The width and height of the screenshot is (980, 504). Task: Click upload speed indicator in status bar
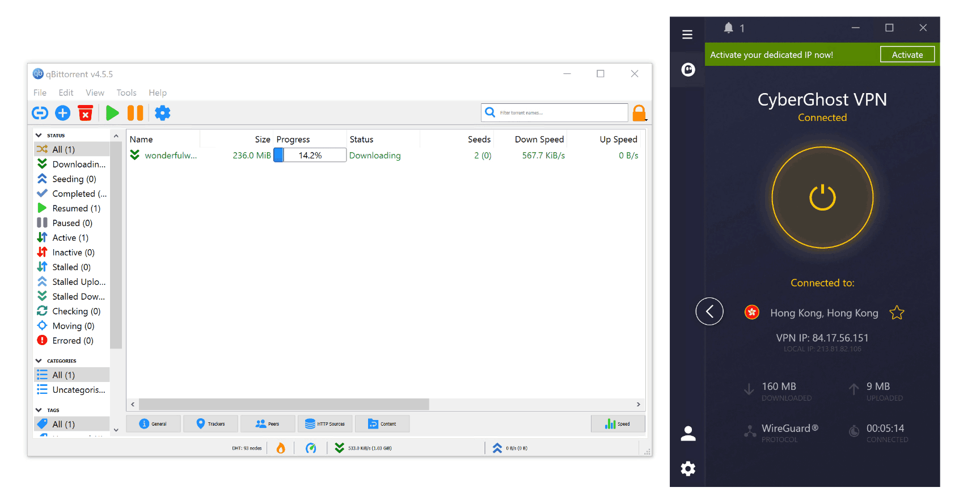point(510,448)
